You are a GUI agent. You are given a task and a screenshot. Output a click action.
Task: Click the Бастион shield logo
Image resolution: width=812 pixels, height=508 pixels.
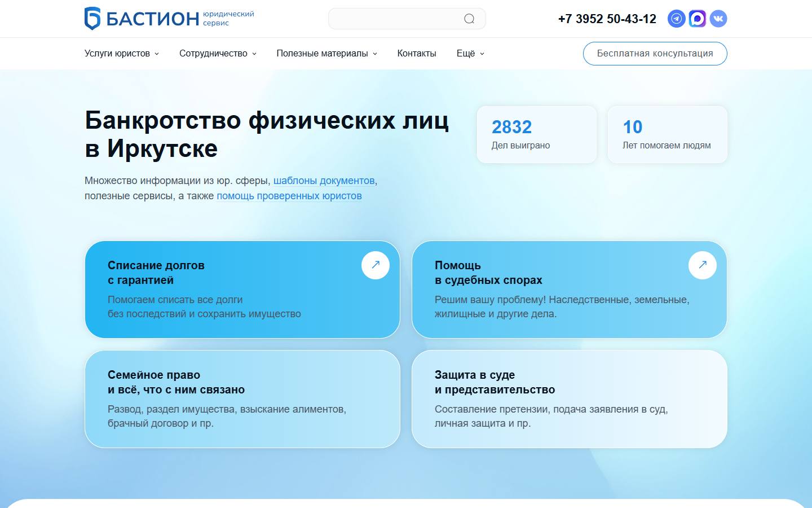(x=92, y=19)
